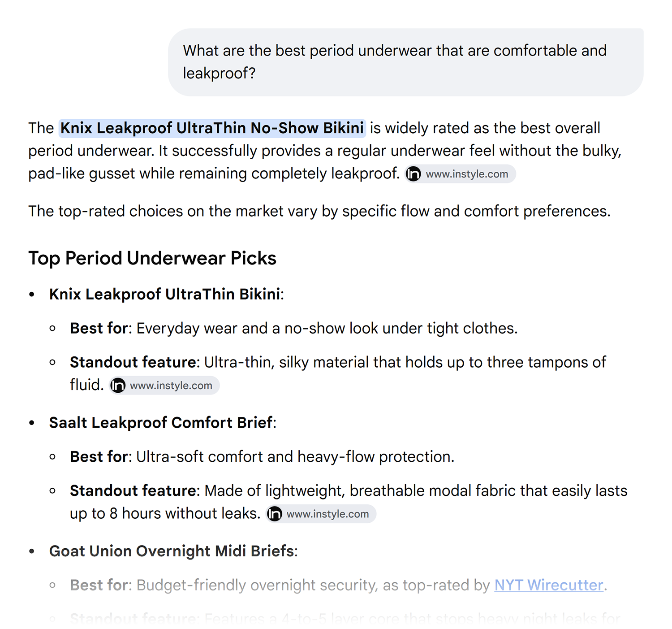Click "Best for" label about budget-friendly overnight security
Screen dimensions: 672x629
(x=99, y=585)
